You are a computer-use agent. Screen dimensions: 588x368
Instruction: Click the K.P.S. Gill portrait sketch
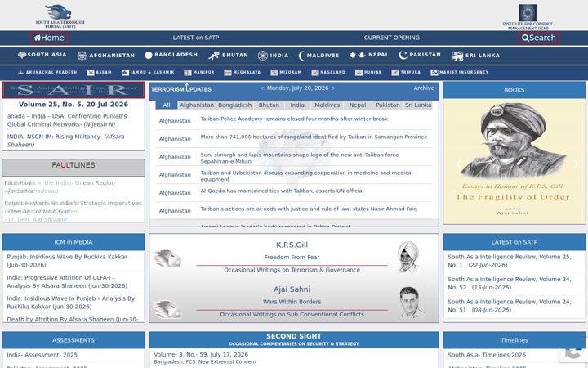(408, 257)
